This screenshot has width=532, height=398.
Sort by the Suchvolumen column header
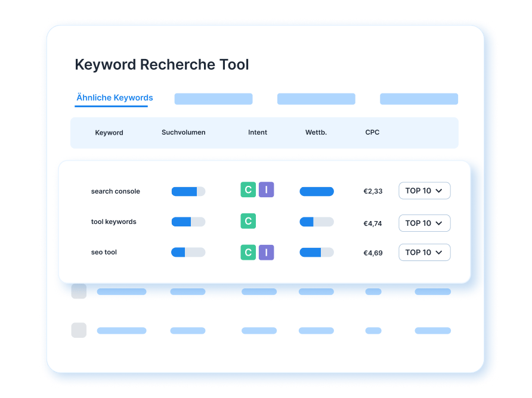click(x=184, y=132)
